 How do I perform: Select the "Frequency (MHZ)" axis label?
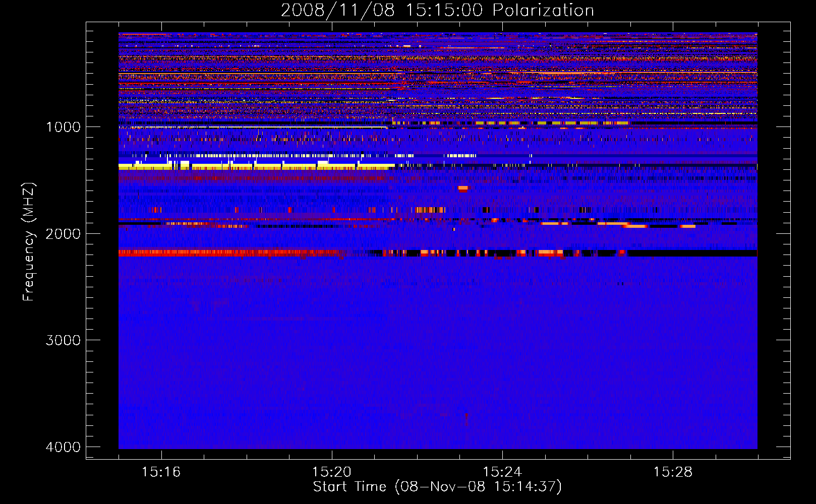pyautogui.click(x=29, y=242)
